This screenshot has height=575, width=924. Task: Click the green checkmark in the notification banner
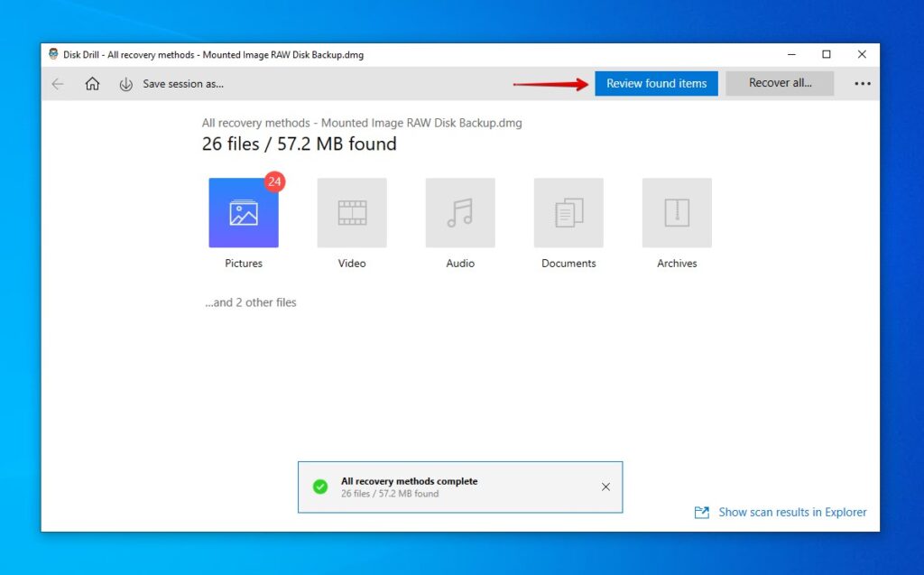tap(320, 487)
